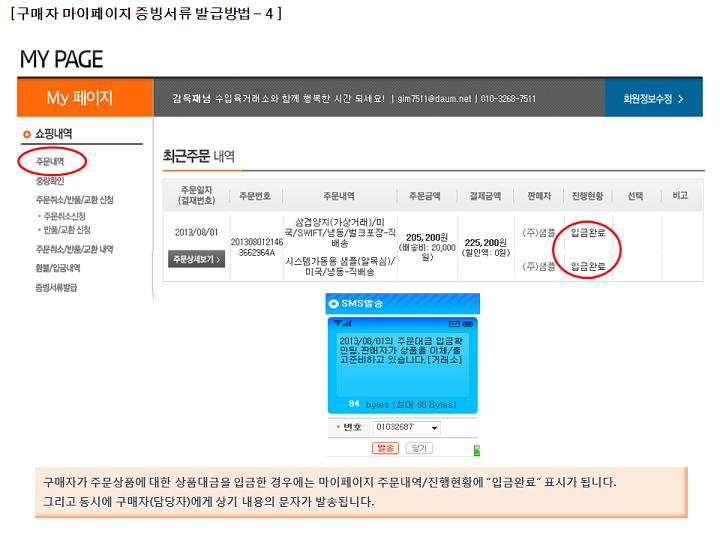Open 증빙서류발급 in the sidebar
The height and width of the screenshot is (540, 720).
coord(56,287)
